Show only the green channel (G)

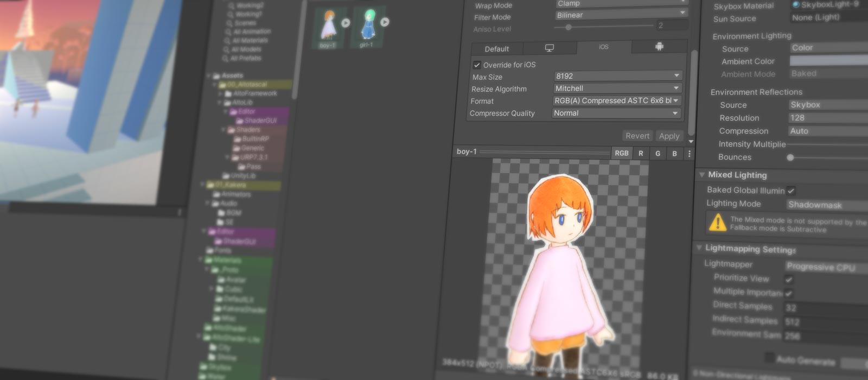pyautogui.click(x=658, y=154)
